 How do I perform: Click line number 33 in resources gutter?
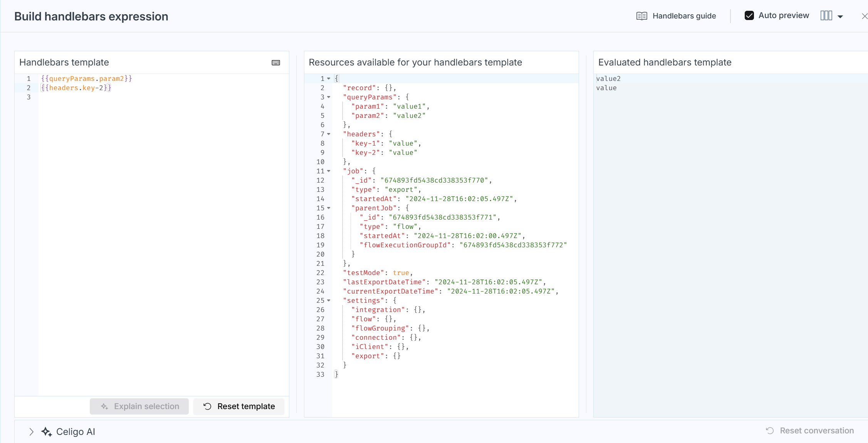(321, 374)
